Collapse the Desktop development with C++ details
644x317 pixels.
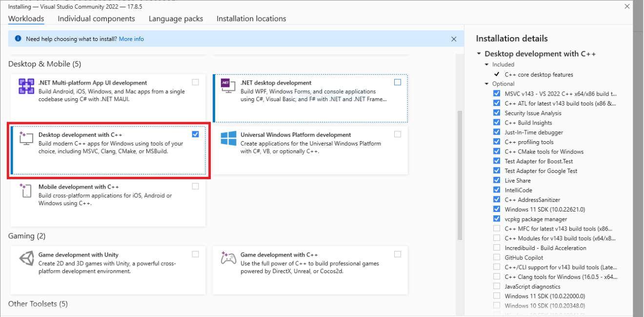[480, 54]
